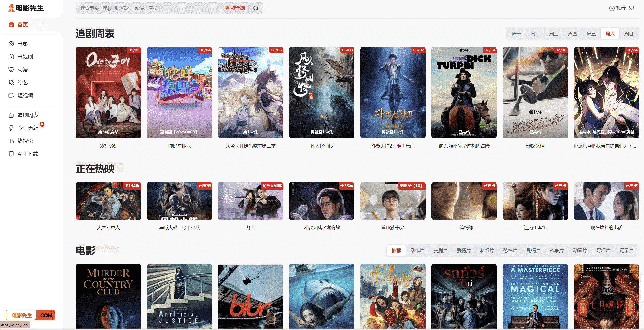Click the clock icon for 观看记录
The height and width of the screenshot is (330, 644).
pyautogui.click(x=612, y=8)
